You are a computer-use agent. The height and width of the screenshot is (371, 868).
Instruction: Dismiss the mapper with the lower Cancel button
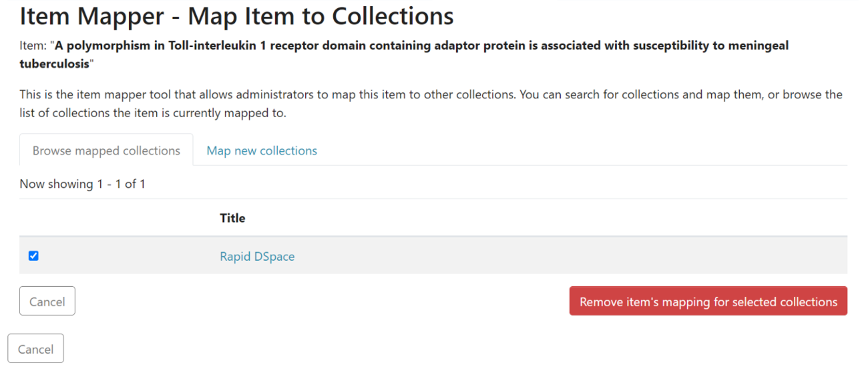tap(36, 348)
